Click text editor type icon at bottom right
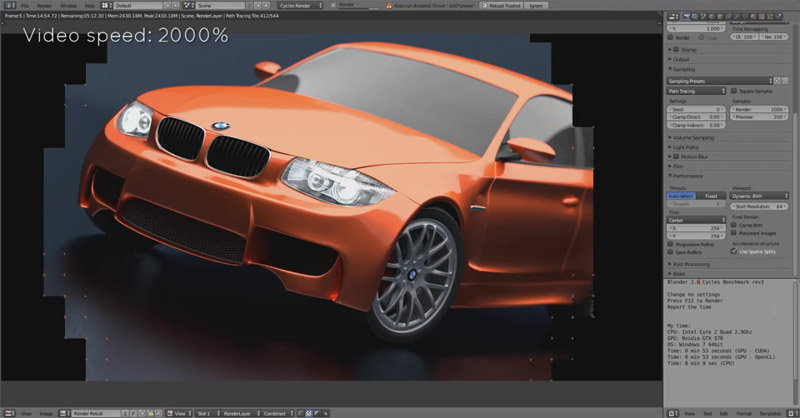The height and width of the screenshot is (418, 800). click(x=674, y=413)
